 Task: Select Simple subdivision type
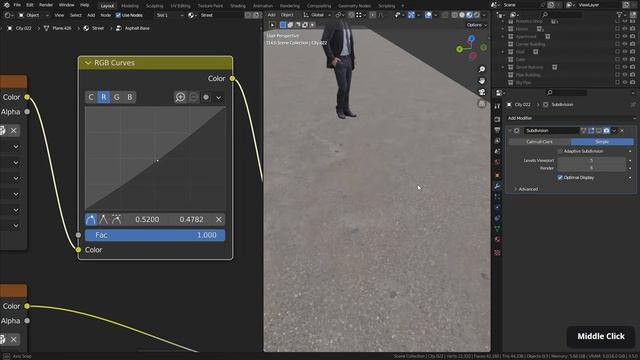click(x=602, y=142)
